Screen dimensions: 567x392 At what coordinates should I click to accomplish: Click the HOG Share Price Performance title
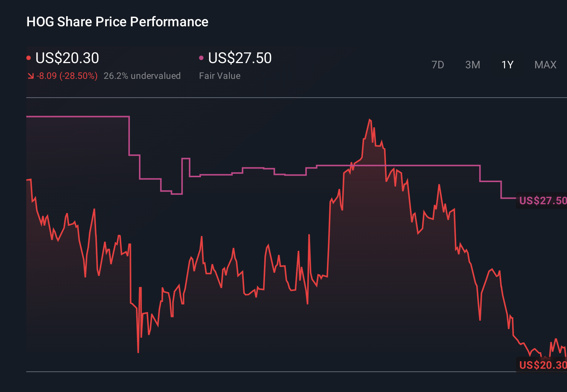[117, 22]
